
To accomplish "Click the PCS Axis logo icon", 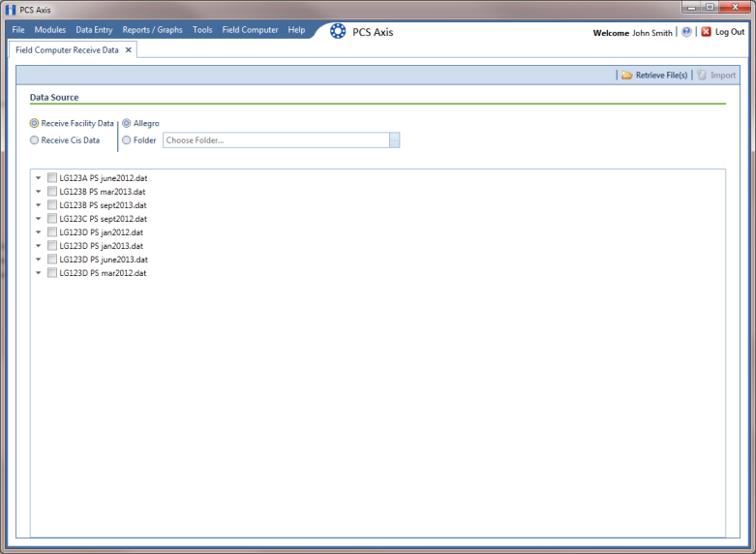I will 338,31.
